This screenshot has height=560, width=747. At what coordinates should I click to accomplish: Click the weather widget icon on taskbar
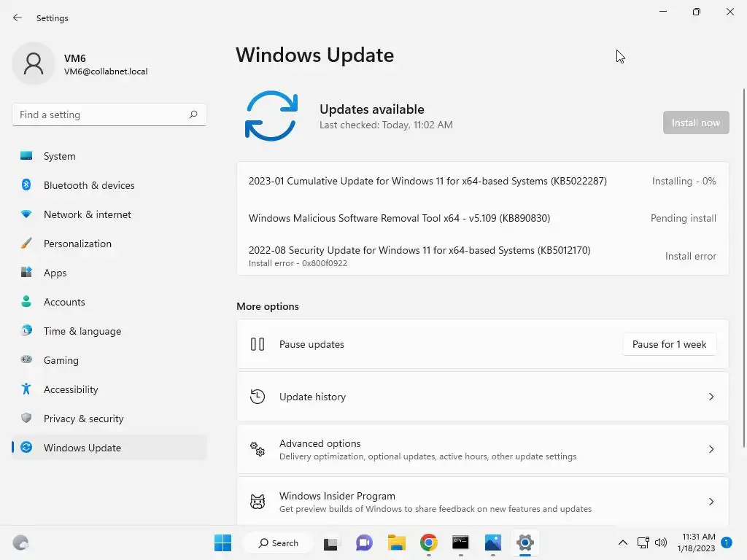(20, 542)
